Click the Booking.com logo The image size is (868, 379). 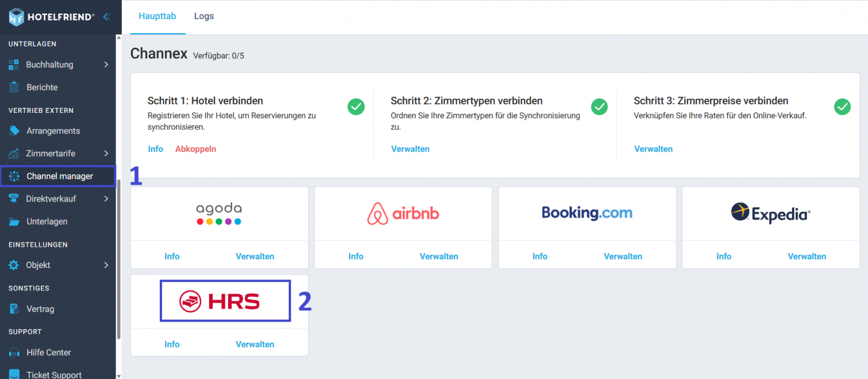click(587, 213)
